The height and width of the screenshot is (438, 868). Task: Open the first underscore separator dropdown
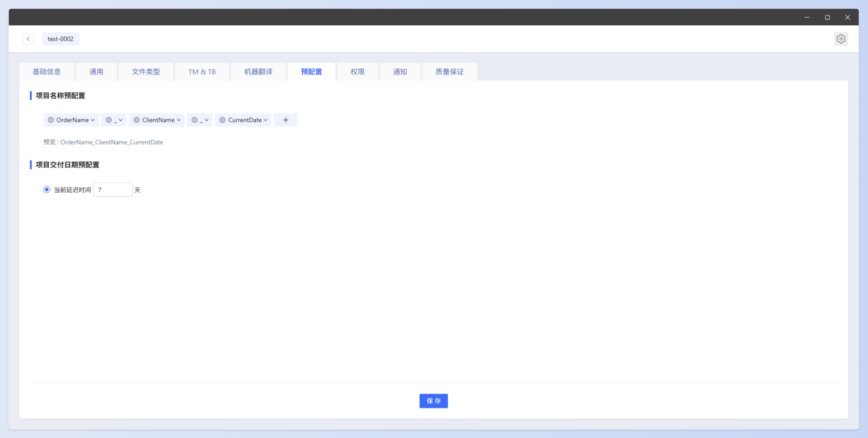pos(121,120)
